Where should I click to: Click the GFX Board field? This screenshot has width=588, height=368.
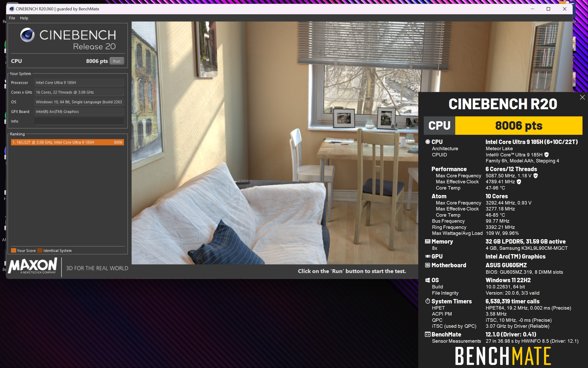79,112
